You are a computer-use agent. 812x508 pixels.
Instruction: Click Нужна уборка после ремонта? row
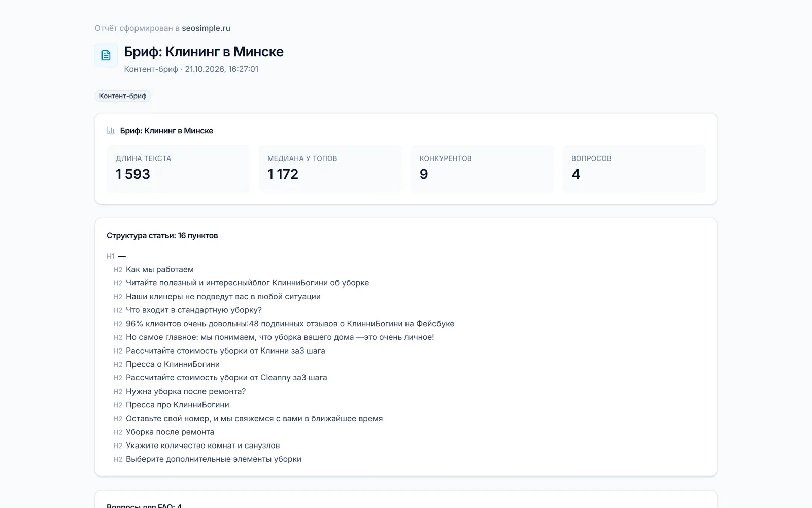(x=180, y=392)
